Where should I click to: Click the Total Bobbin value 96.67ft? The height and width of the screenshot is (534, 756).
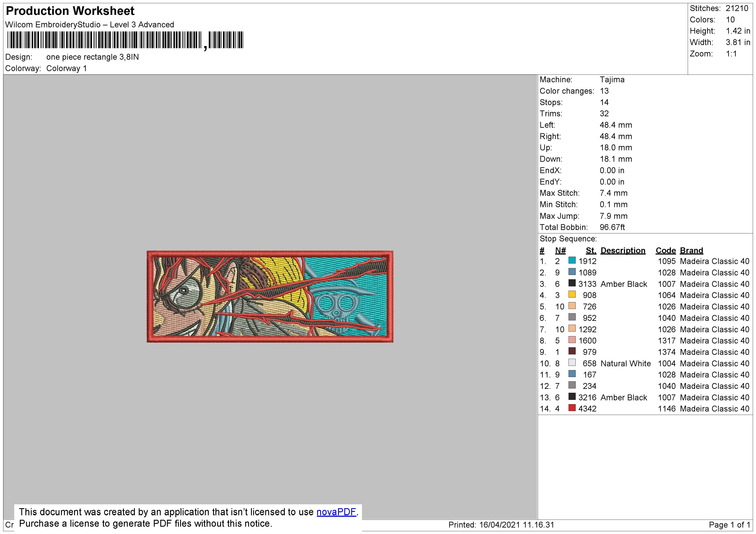612,227
